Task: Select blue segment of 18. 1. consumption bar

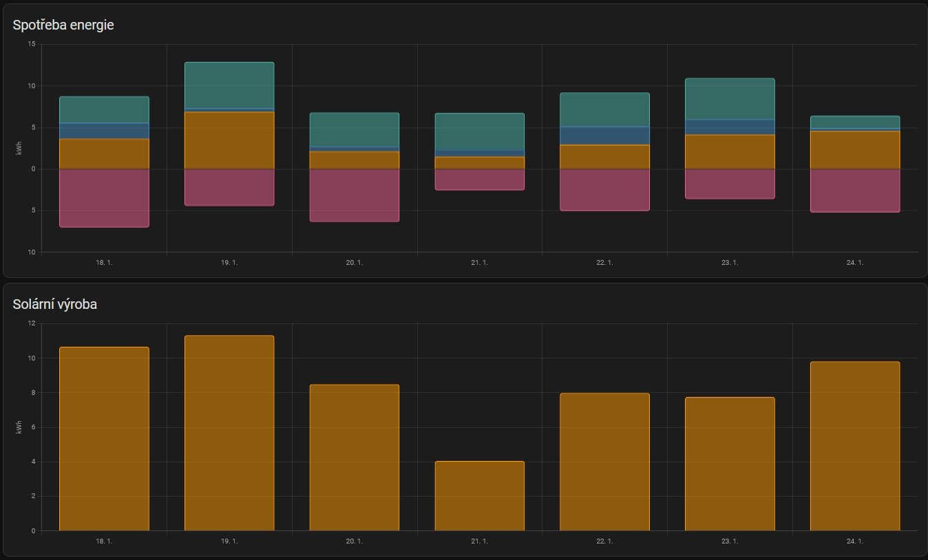Action: point(104,131)
